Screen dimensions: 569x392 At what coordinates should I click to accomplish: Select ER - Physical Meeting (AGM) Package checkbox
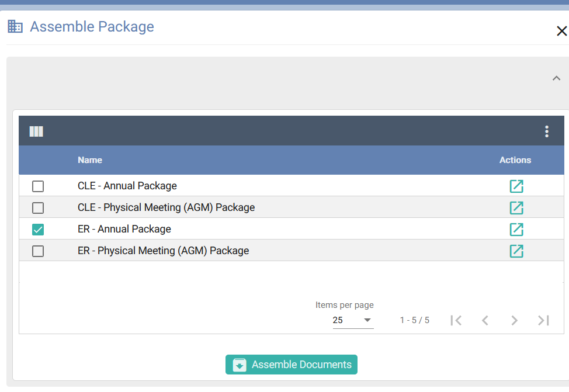[38, 251]
